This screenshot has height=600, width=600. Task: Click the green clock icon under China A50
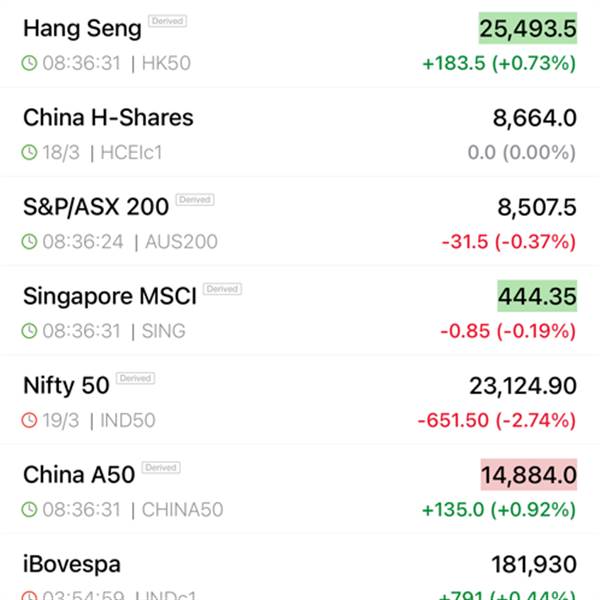[30, 509]
